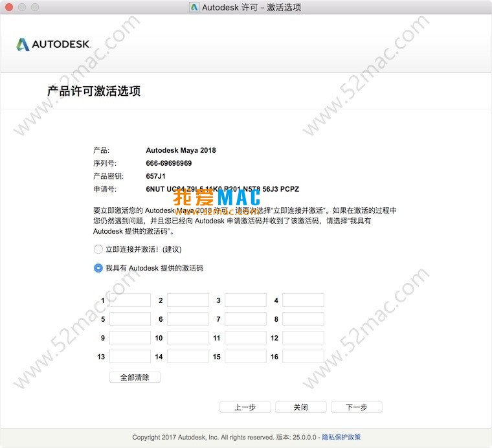Click activation code field 1
Screen dimensions: 492x448
(130, 300)
